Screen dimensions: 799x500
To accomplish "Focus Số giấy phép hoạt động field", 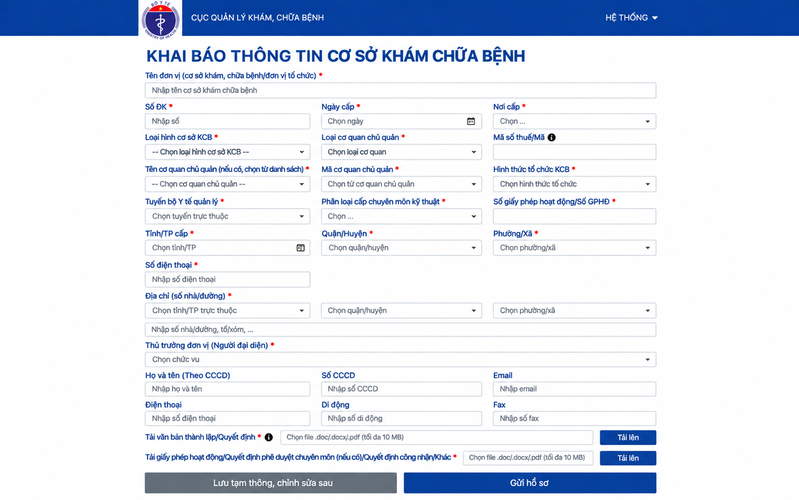I will click(574, 216).
